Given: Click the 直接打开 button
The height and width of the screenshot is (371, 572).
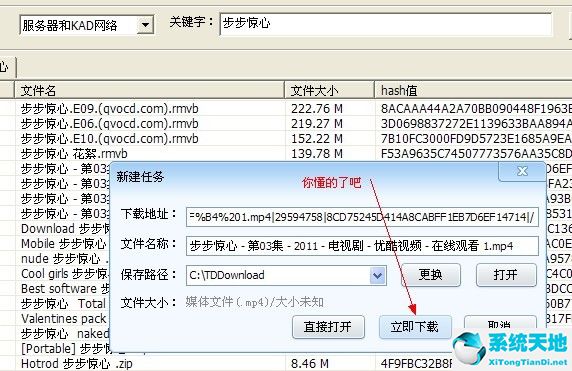Looking at the screenshot, I should pos(328,326).
